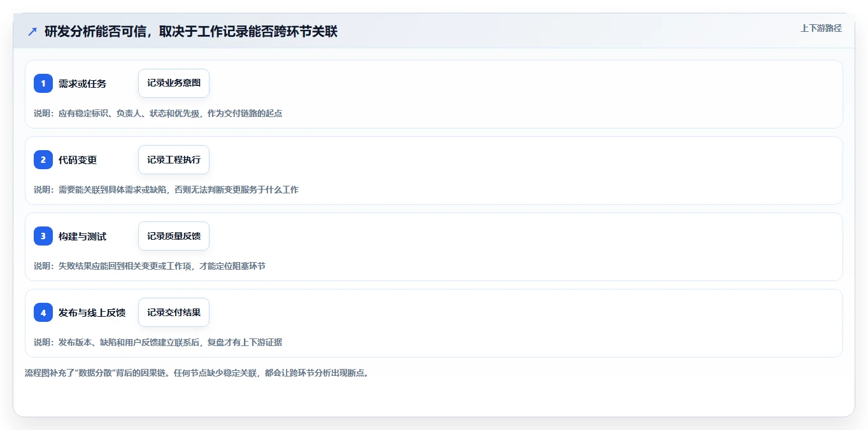The image size is (868, 430).
Task: Click the 记录业务意图 button
Action: (174, 83)
